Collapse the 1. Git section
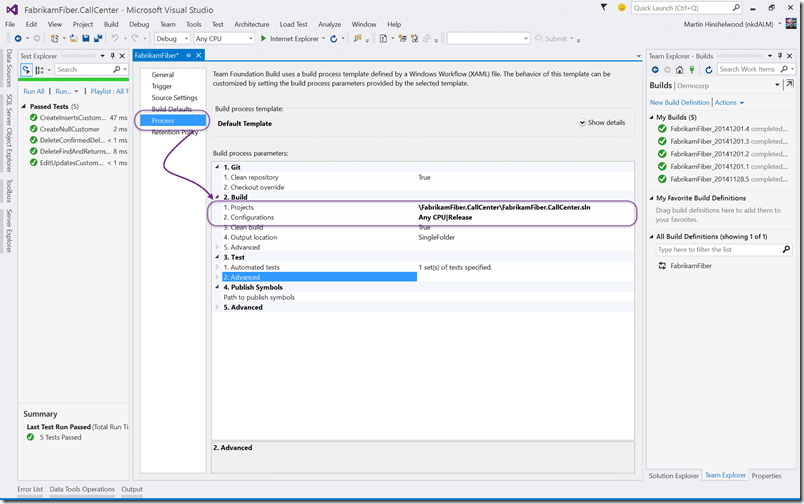Screen dimensions: 804x504 click(x=217, y=167)
